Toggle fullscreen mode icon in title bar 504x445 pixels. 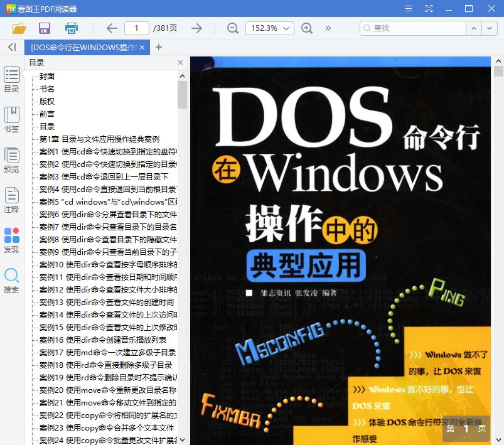tap(429, 8)
